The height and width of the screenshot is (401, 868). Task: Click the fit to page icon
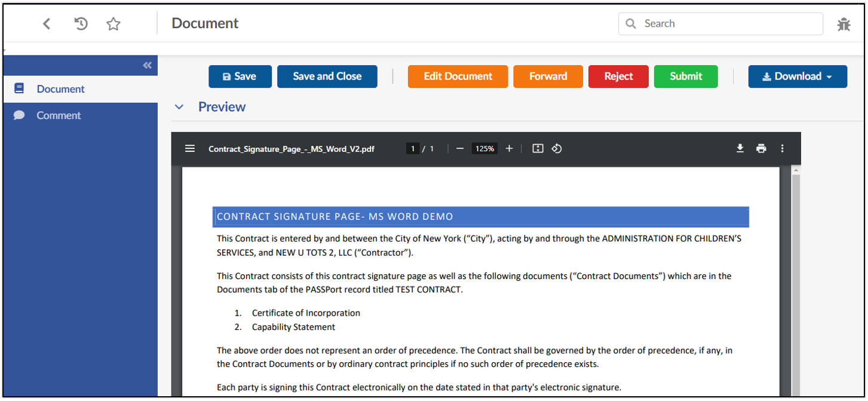[x=538, y=149]
